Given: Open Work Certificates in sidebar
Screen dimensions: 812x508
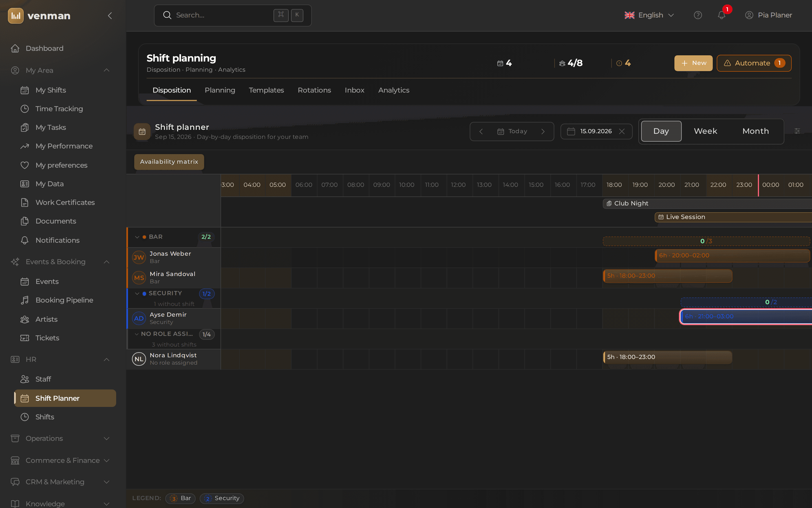Looking at the screenshot, I should click(x=66, y=203).
